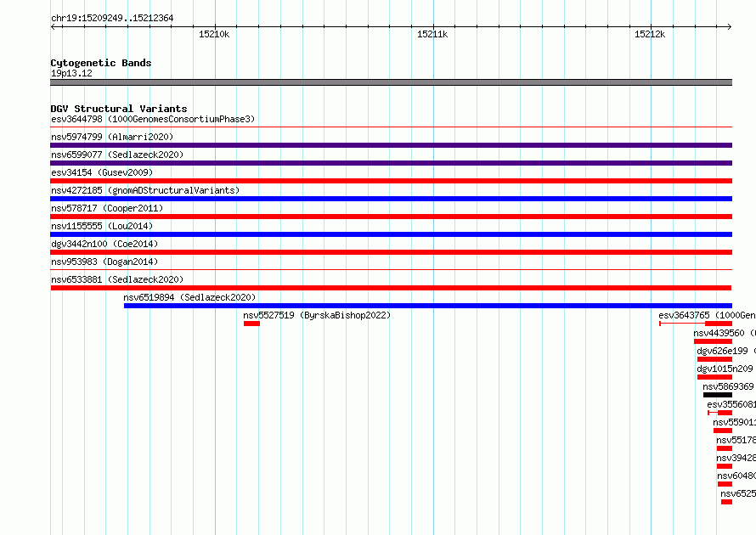Image resolution: width=756 pixels, height=535 pixels.
Task: Open variant esv3644798 (1000GenomesConsortiumPhase3) label
Action: click(153, 119)
